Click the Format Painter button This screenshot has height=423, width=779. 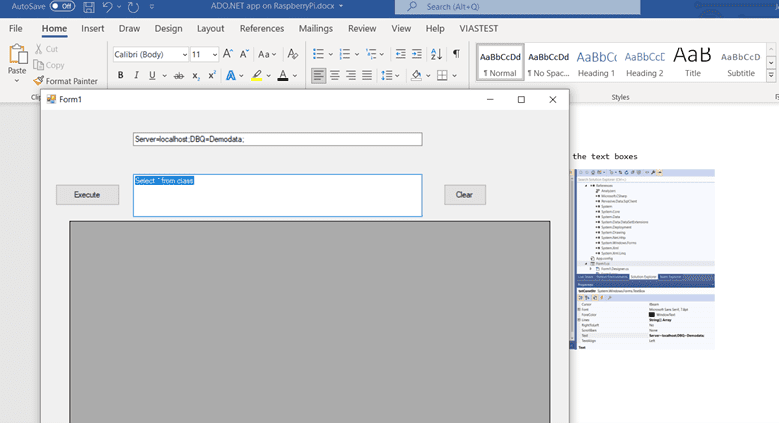tap(66, 81)
